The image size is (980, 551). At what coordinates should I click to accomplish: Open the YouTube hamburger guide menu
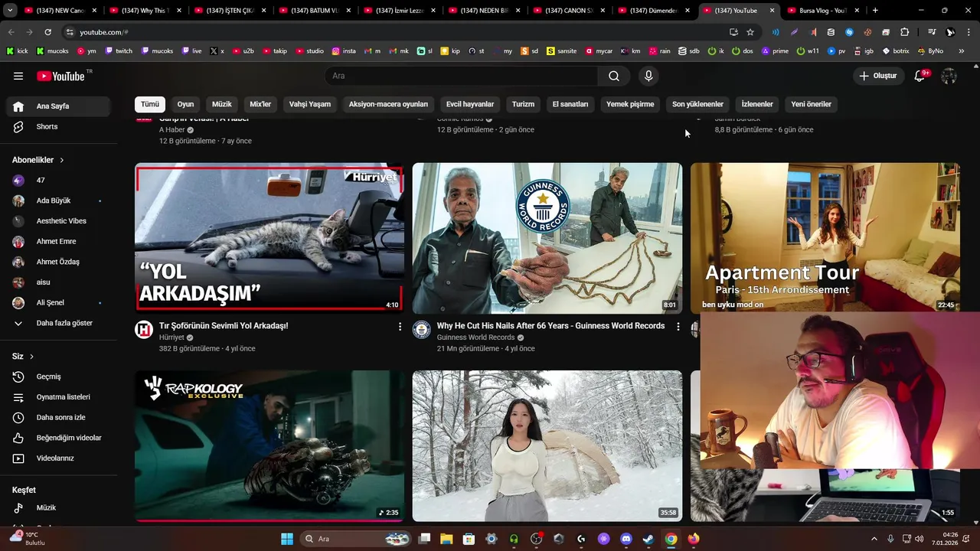pos(18,76)
